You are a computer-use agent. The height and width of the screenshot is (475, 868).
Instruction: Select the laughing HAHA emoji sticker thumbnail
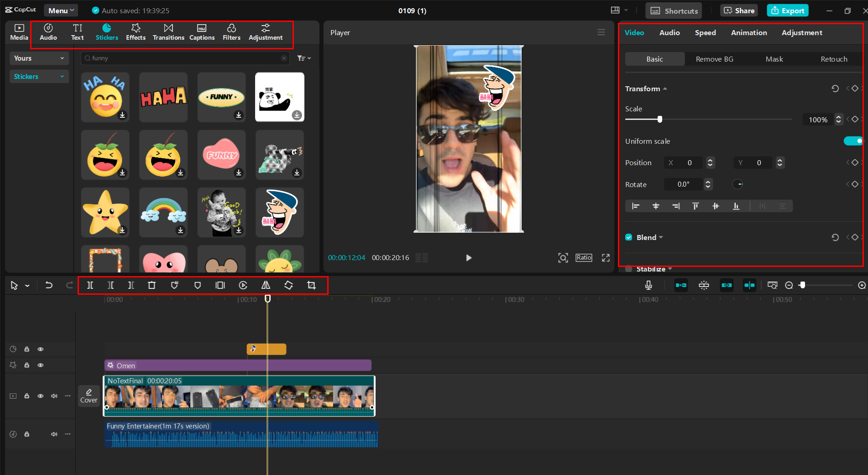pyautogui.click(x=105, y=97)
